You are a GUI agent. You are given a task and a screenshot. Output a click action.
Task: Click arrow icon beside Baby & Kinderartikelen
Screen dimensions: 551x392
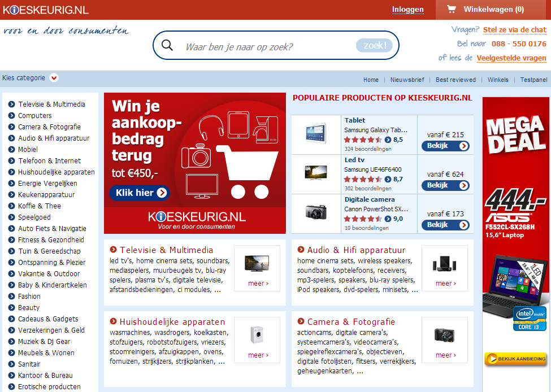[x=12, y=285]
